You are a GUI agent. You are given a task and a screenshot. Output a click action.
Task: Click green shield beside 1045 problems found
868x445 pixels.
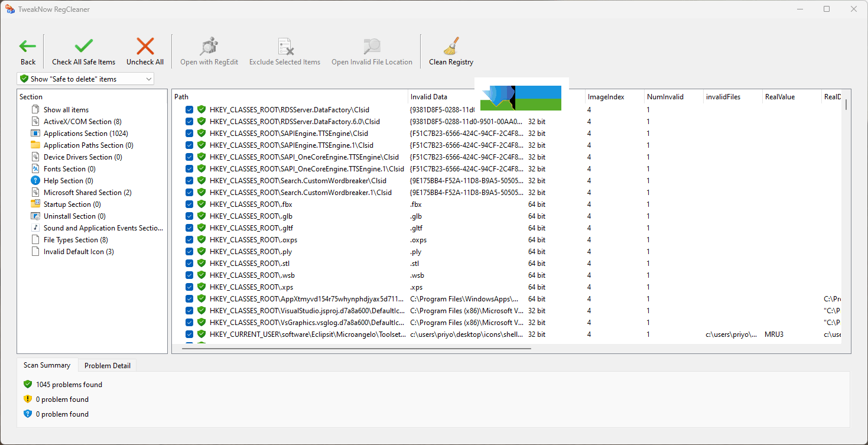tap(28, 384)
